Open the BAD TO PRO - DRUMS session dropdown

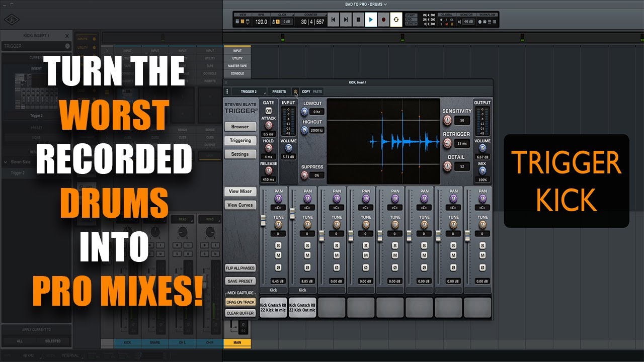point(366,4)
